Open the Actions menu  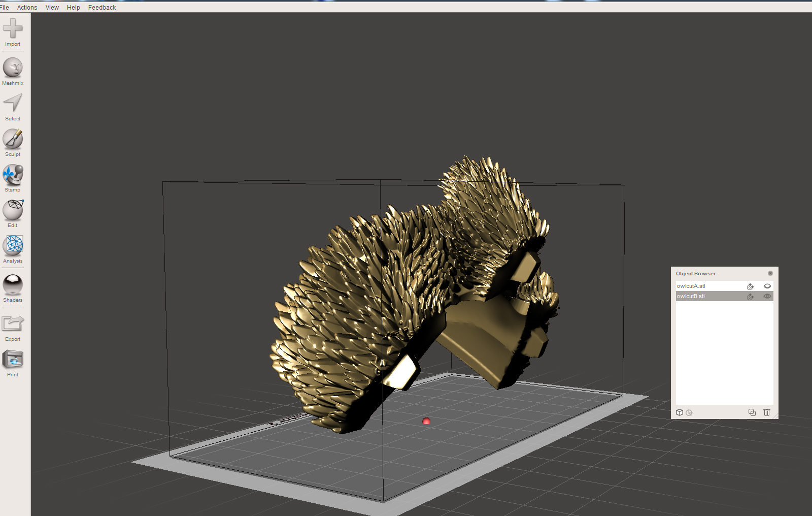27,7
